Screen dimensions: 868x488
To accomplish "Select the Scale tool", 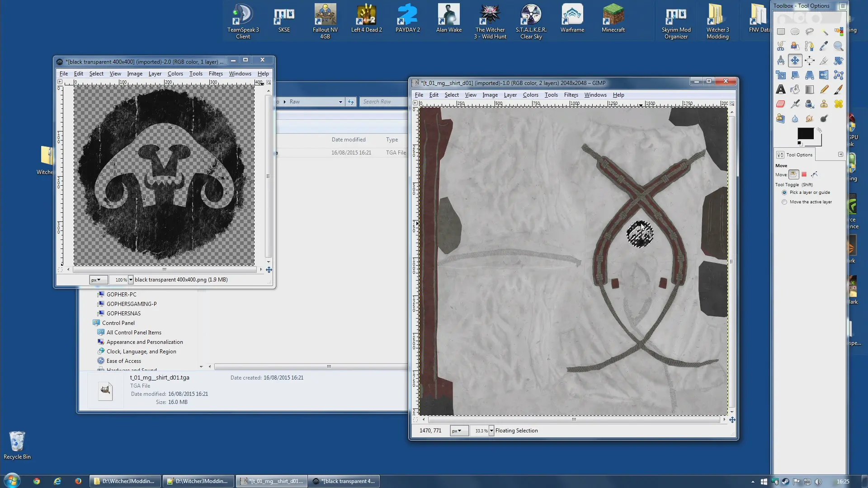I will pos(781,75).
